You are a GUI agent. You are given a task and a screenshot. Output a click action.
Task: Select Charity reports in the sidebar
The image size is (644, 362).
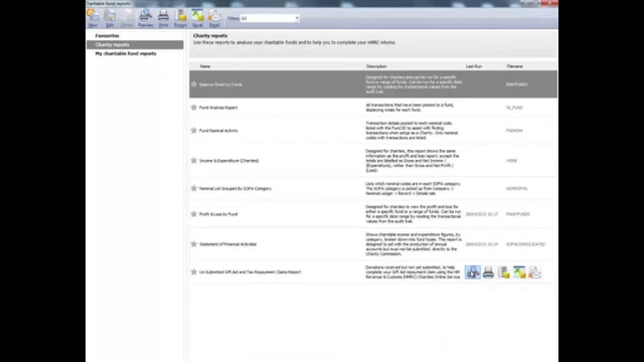tap(134, 45)
